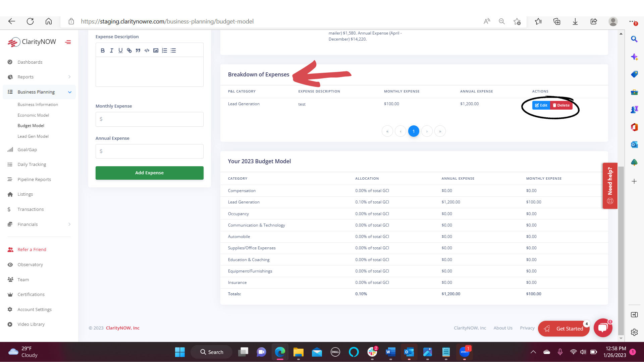The width and height of the screenshot is (644, 362).
Task: Edit the Lead Generation expense
Action: [x=541, y=105]
